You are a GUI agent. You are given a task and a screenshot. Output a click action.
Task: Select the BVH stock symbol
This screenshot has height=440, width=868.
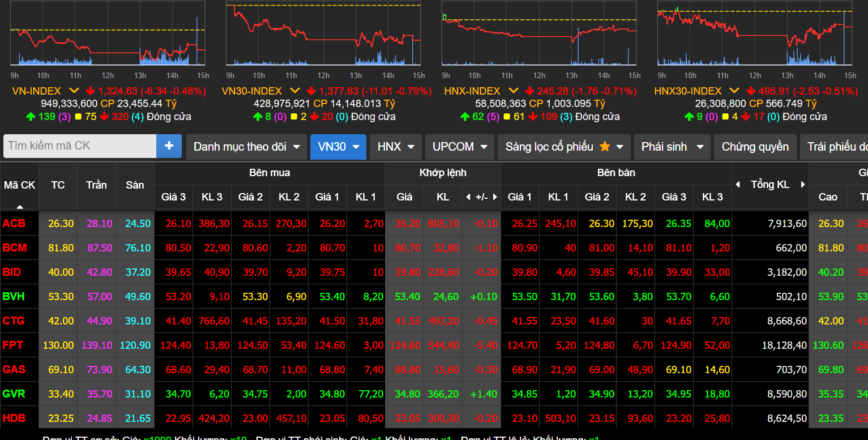click(14, 297)
